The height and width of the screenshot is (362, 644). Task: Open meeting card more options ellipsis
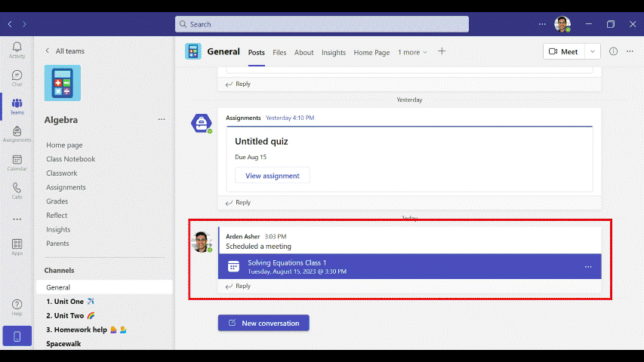(x=588, y=267)
